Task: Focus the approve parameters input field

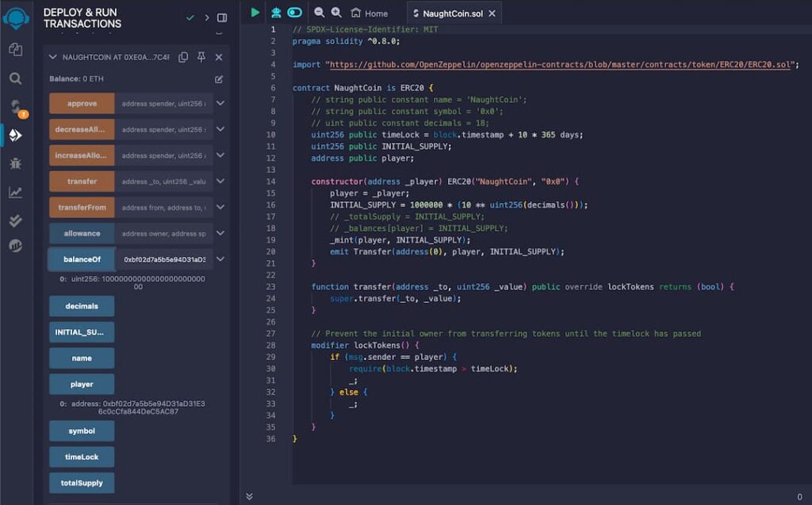Action: [x=163, y=104]
